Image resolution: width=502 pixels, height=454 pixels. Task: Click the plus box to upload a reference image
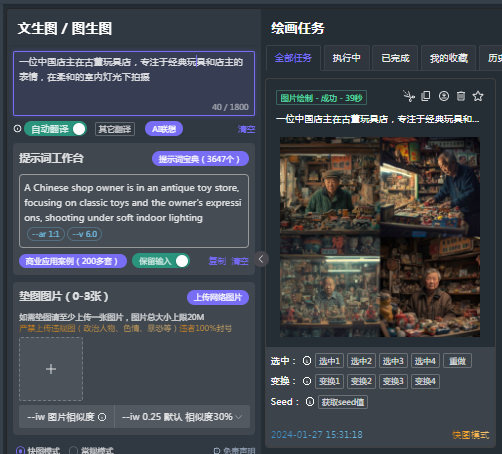coord(51,369)
